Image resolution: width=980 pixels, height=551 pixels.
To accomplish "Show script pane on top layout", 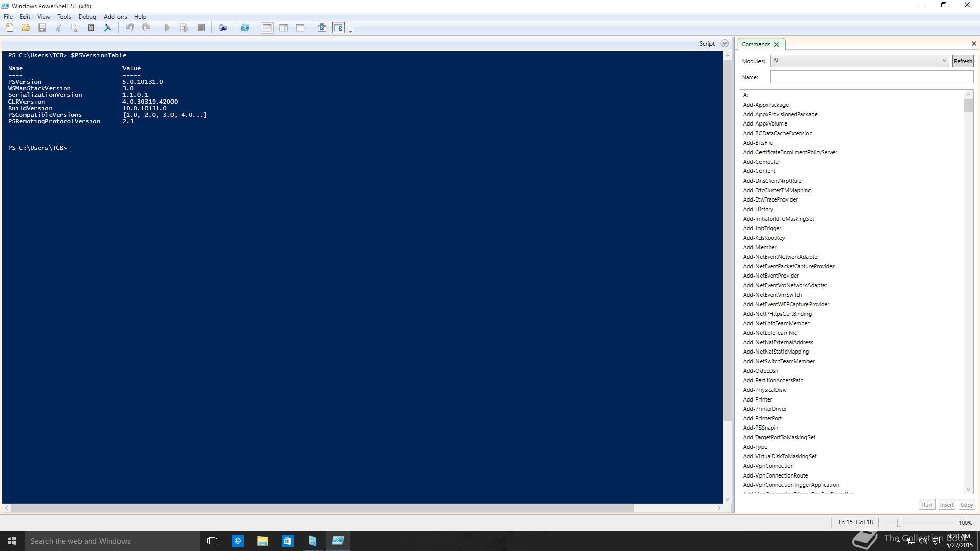I will 267,28.
